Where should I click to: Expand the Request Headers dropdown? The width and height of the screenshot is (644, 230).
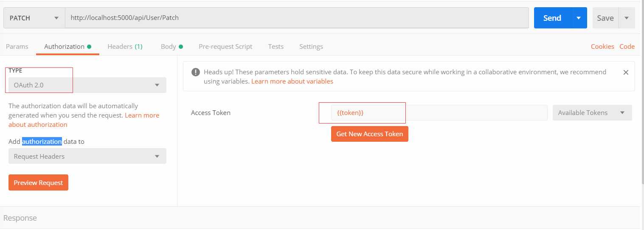[x=87, y=156]
